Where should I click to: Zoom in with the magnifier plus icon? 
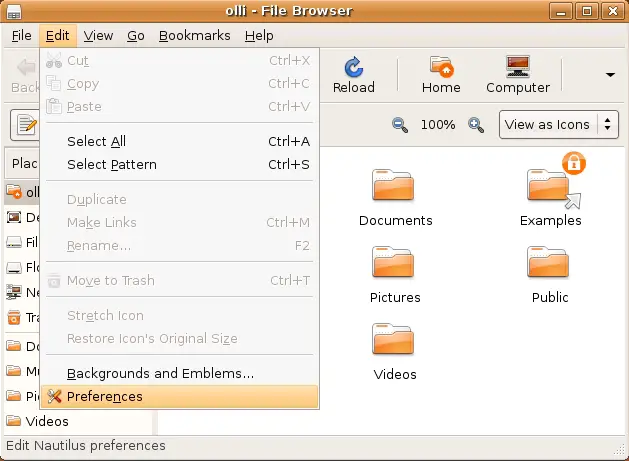[476, 125]
